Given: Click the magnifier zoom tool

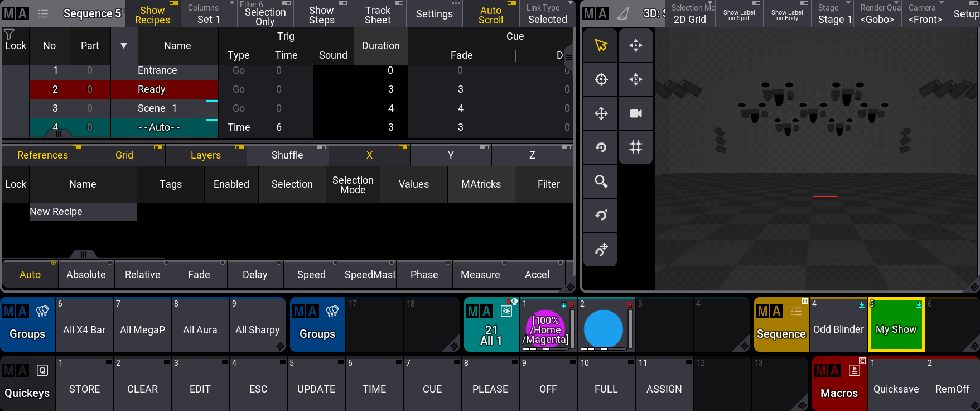Looking at the screenshot, I should 601,181.
